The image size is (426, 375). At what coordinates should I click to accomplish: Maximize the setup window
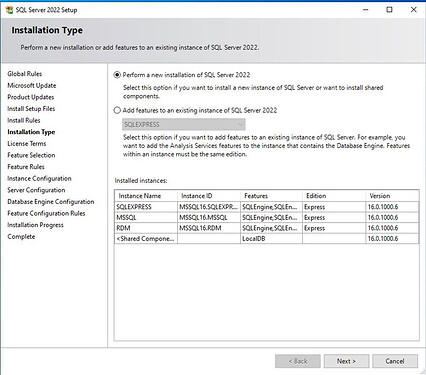pyautogui.click(x=389, y=10)
